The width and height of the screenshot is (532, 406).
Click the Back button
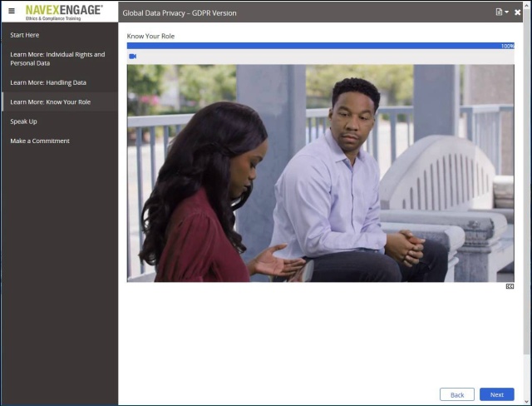point(457,394)
